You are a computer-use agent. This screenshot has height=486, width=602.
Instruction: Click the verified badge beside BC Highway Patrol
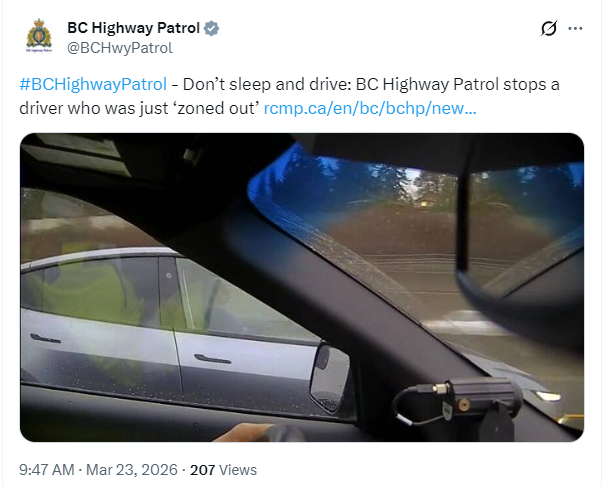coord(212,28)
